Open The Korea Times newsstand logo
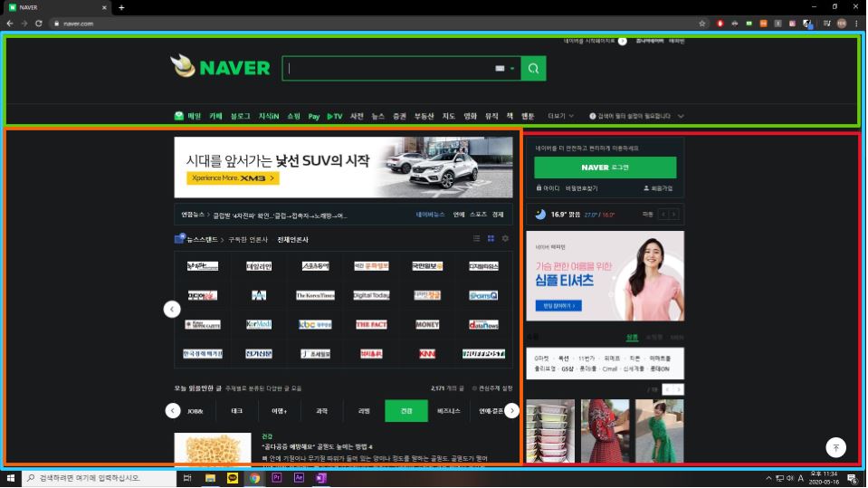The height and width of the screenshot is (488, 868). pos(315,295)
